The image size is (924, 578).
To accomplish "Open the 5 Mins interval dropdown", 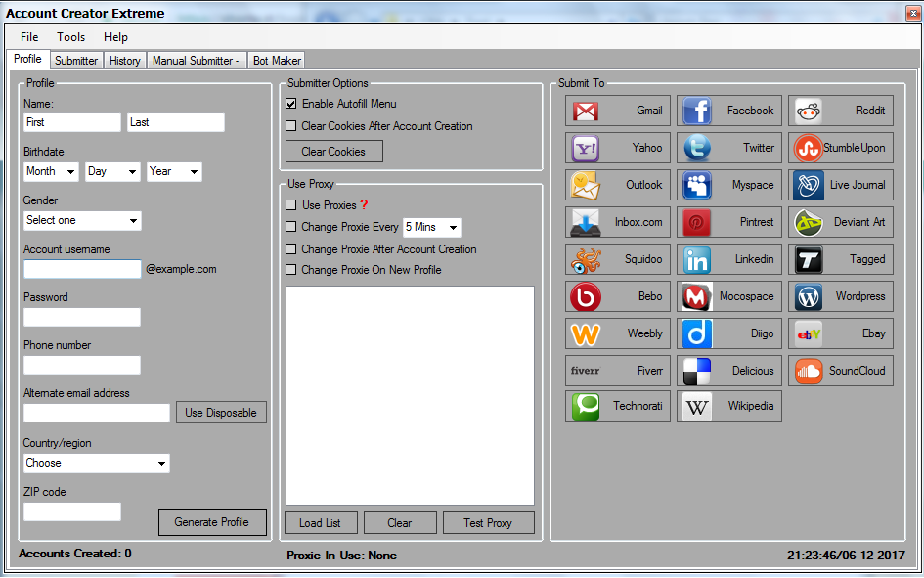I will click(432, 227).
